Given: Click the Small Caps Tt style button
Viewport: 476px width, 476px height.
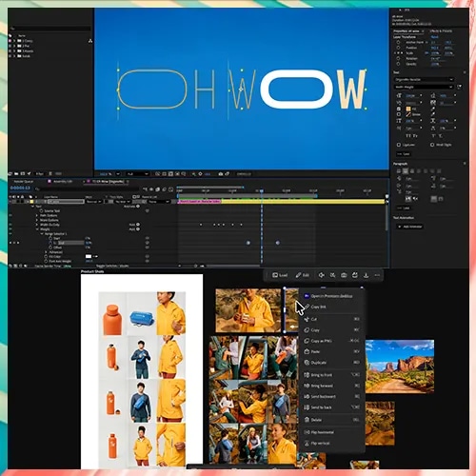Looking at the screenshot, I should pos(415,136).
